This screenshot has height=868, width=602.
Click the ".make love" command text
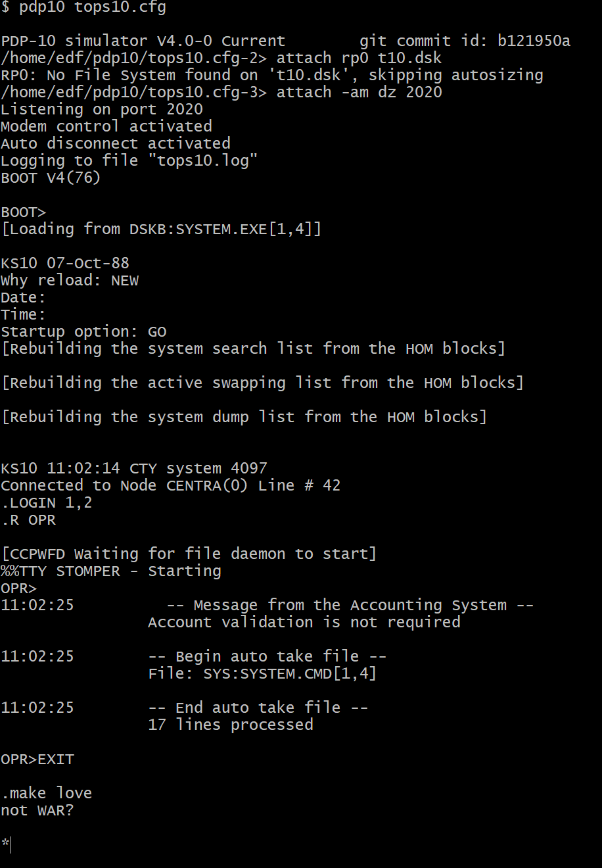click(x=47, y=794)
